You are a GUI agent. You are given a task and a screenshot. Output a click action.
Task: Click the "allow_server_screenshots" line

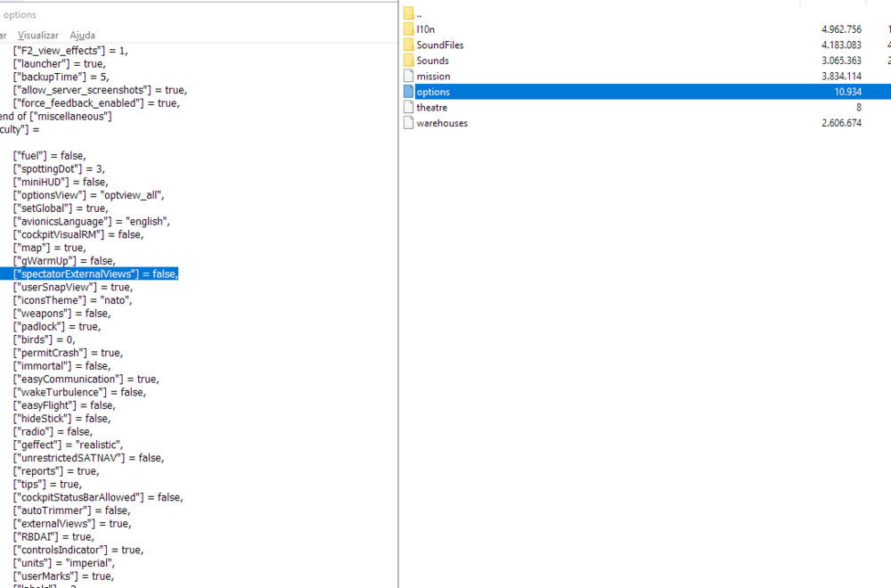pos(100,90)
